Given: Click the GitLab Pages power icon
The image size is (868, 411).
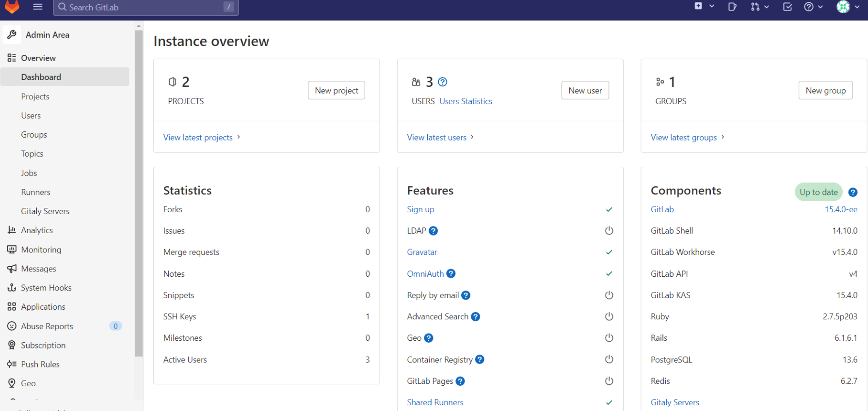Looking at the screenshot, I should 609,381.
